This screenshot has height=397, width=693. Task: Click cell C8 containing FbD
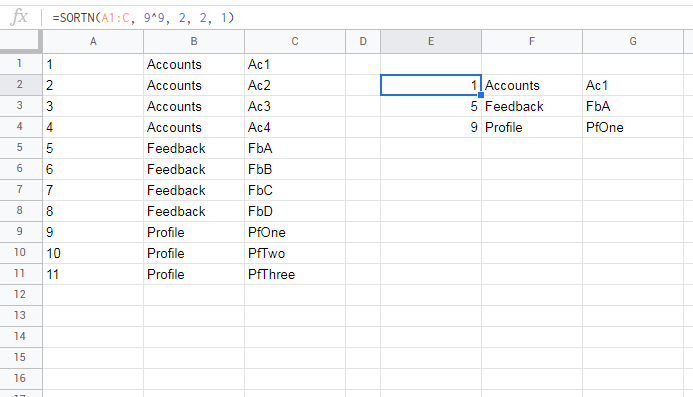pyautogui.click(x=295, y=211)
